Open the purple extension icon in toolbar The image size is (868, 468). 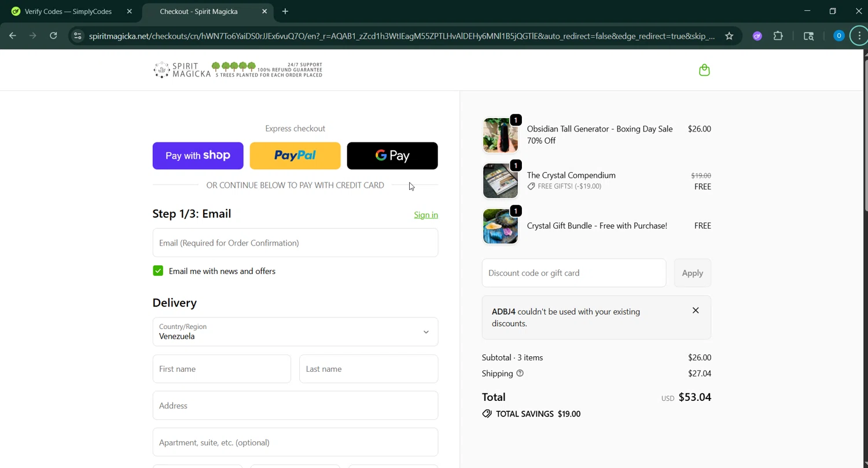[x=757, y=36]
